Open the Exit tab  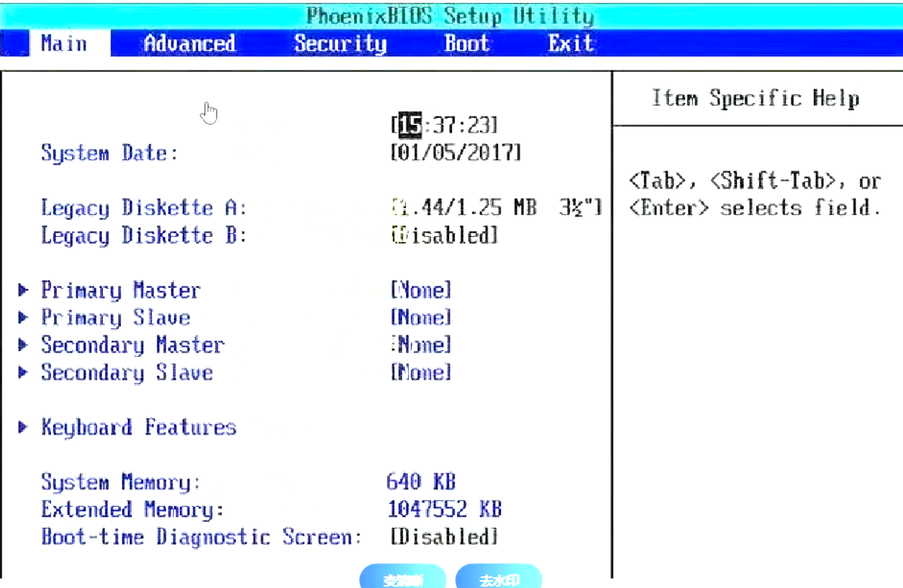pyautogui.click(x=571, y=43)
